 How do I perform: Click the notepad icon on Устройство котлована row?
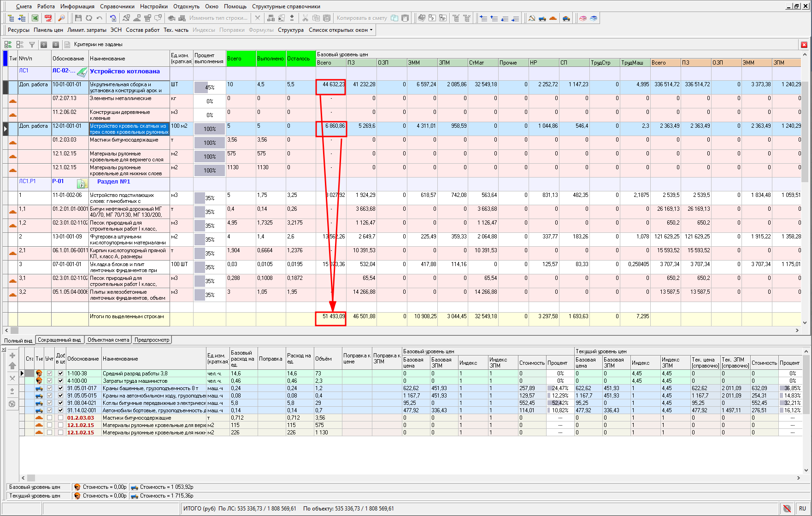pos(82,72)
